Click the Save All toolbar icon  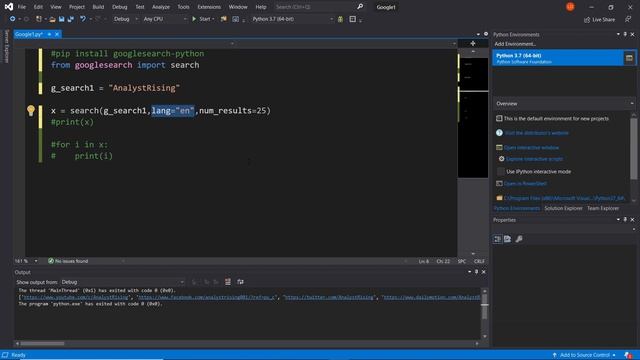click(x=70, y=19)
